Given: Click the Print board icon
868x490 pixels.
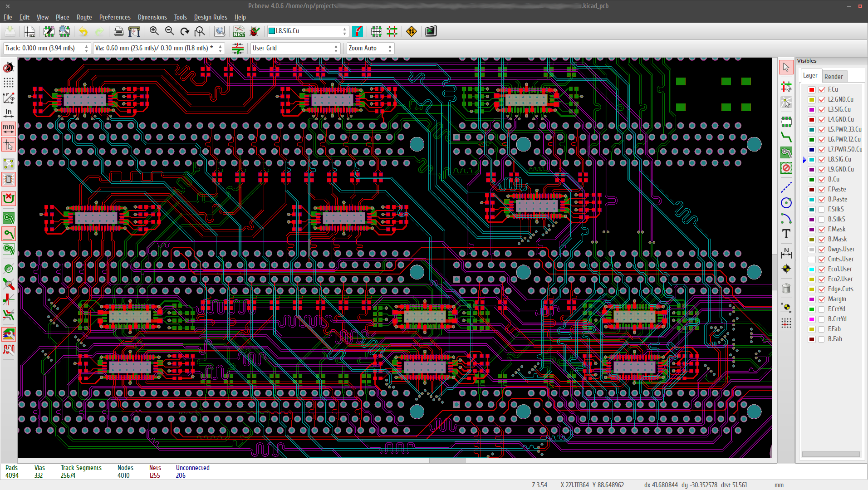Looking at the screenshot, I should (118, 31).
